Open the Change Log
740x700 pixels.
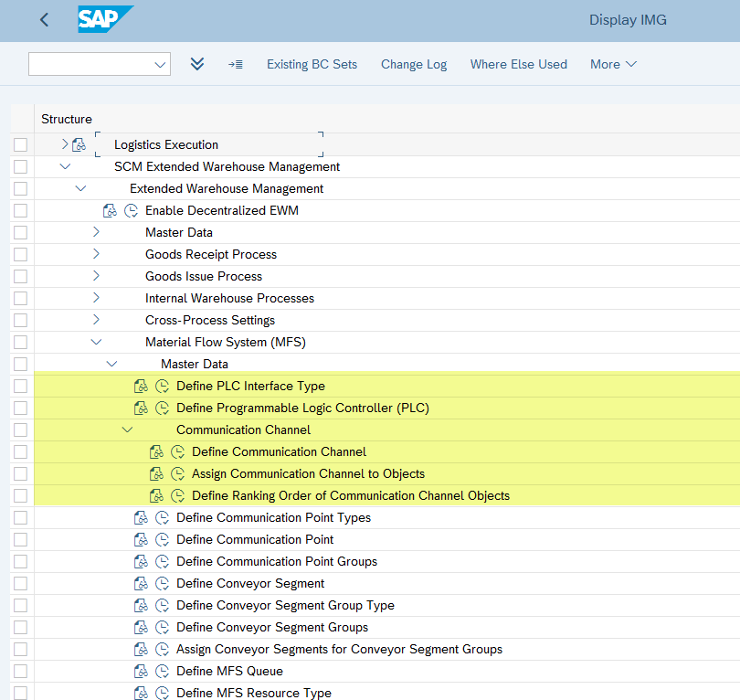(x=414, y=64)
